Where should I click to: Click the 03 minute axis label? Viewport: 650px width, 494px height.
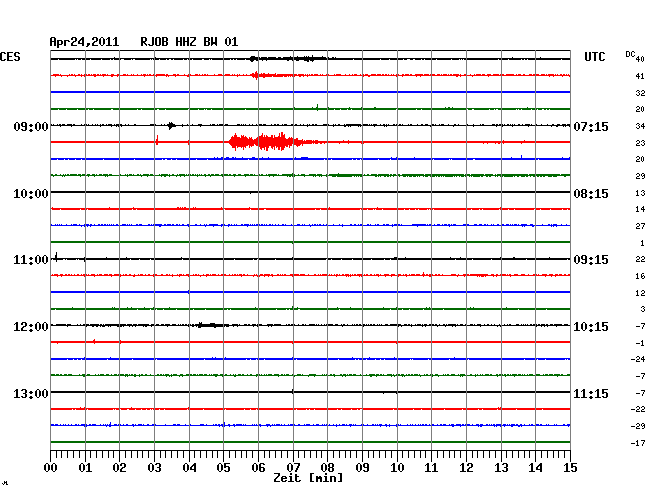(x=154, y=468)
